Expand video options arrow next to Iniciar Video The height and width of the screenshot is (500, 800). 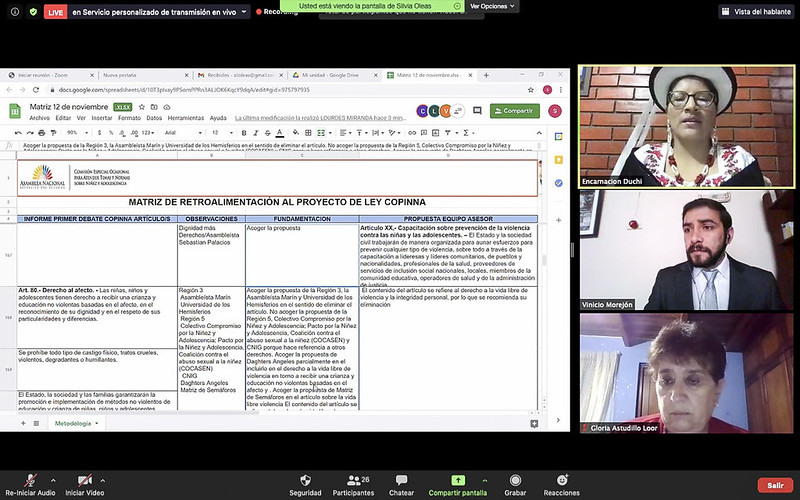pyautogui.click(x=103, y=480)
